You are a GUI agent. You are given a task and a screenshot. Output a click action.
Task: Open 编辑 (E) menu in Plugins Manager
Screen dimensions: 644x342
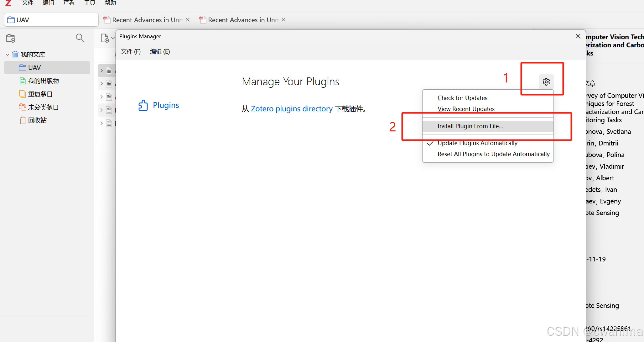point(160,51)
